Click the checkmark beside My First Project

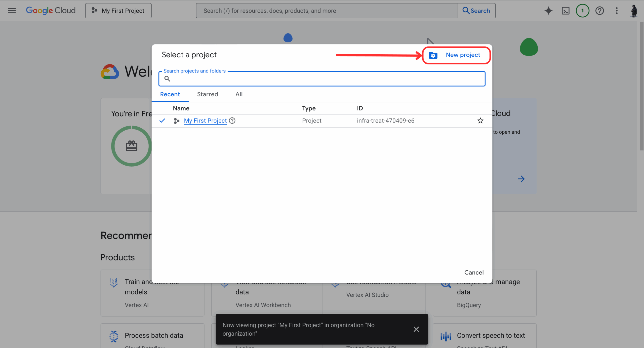(x=162, y=121)
